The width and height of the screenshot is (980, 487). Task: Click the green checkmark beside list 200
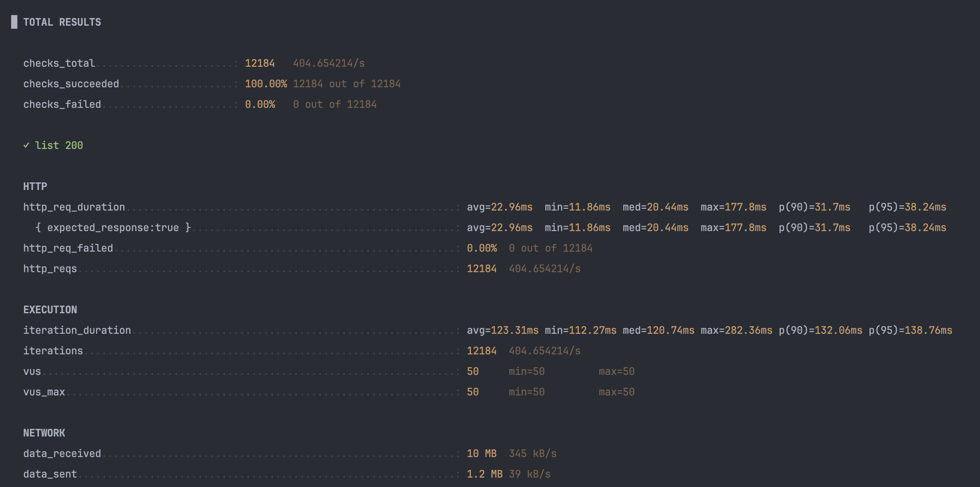click(26, 146)
